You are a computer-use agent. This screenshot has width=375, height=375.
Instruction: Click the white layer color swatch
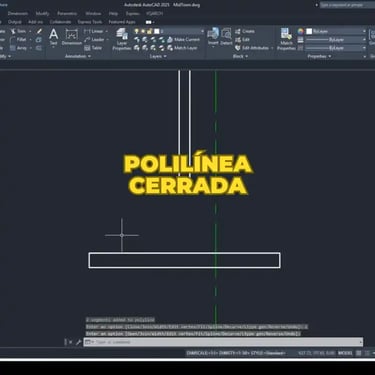157,31
